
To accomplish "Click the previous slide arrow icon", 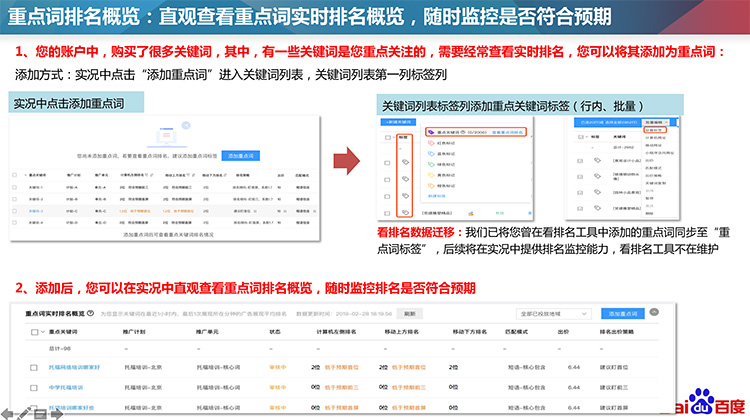I will (8, 412).
